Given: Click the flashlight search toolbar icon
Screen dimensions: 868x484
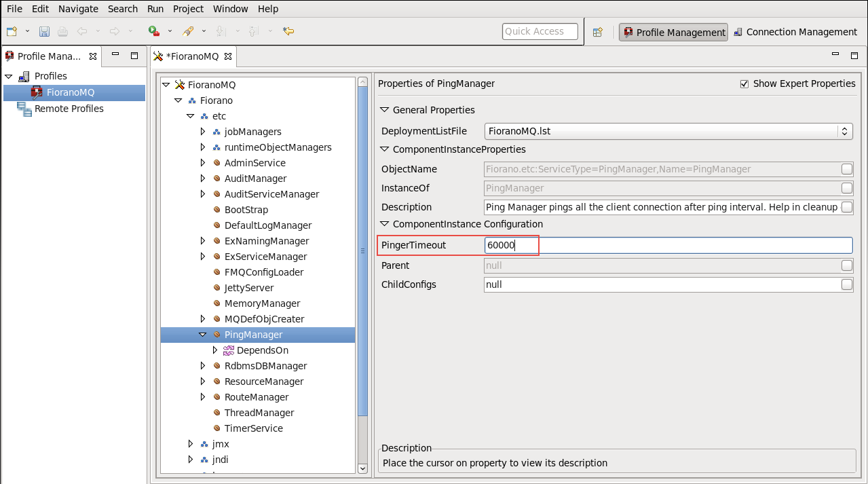Looking at the screenshot, I should pyautogui.click(x=188, y=31).
